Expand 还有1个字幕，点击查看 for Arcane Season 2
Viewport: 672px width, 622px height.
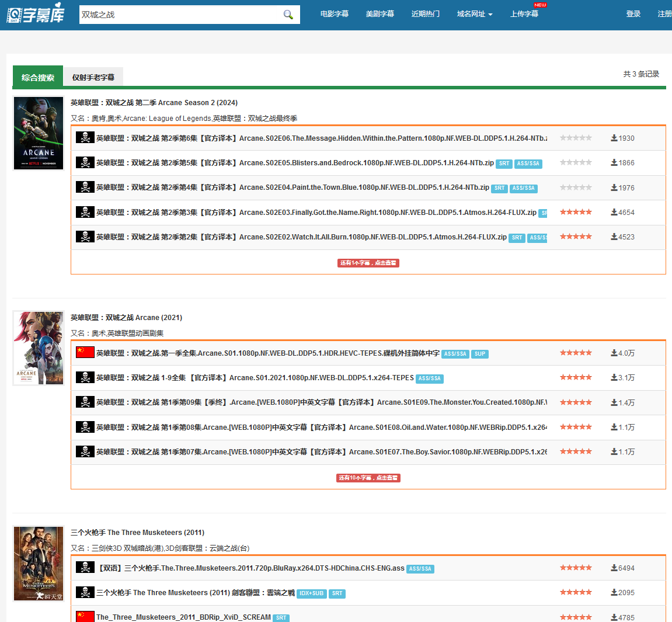368,263
